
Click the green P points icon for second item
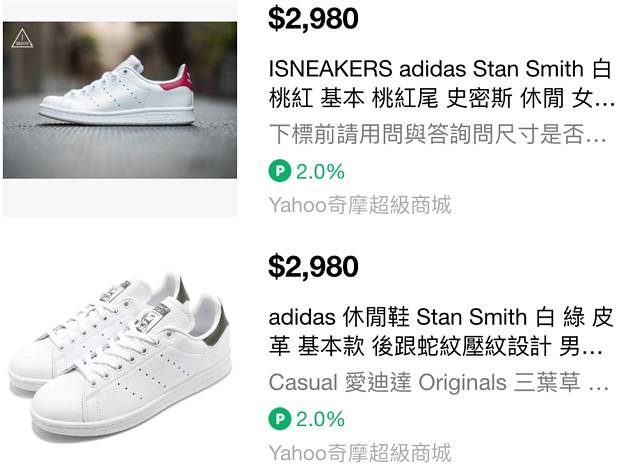coord(280,419)
